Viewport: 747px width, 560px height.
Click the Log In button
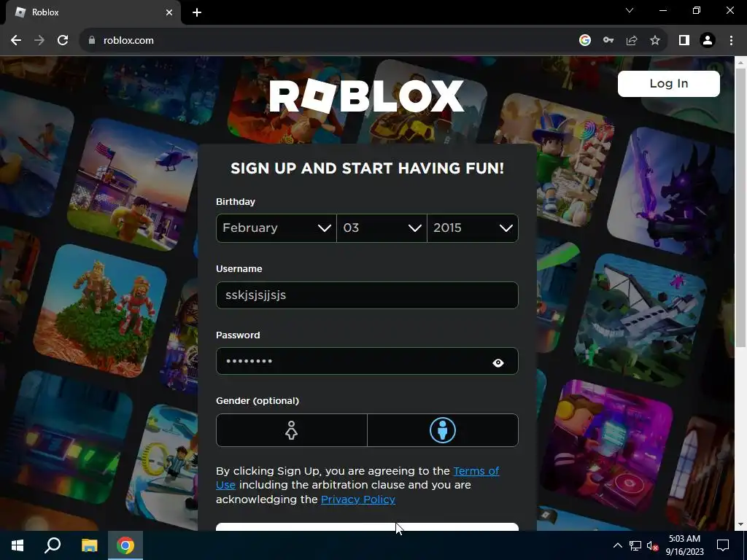point(669,84)
